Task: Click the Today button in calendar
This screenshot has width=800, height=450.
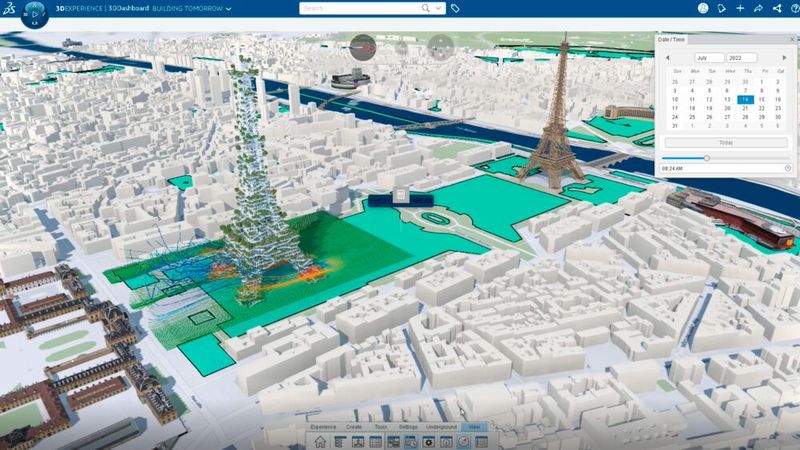Action: (726, 143)
